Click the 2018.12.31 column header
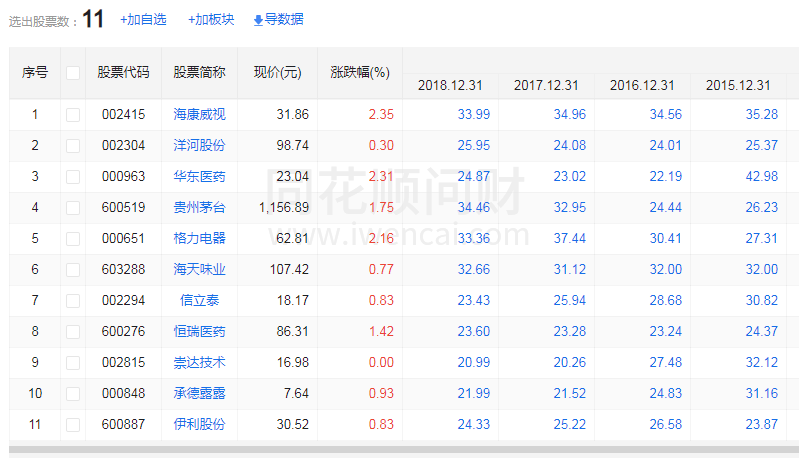This screenshot has width=799, height=470. [450, 85]
